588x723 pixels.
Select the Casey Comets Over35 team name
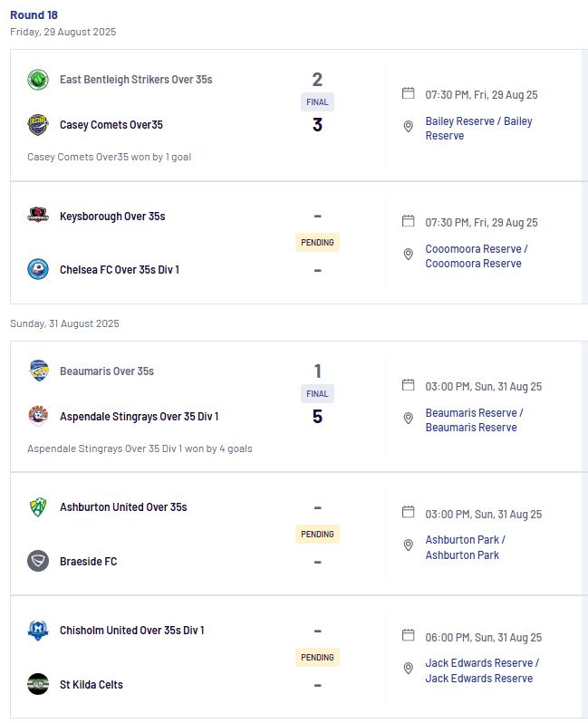coord(111,125)
